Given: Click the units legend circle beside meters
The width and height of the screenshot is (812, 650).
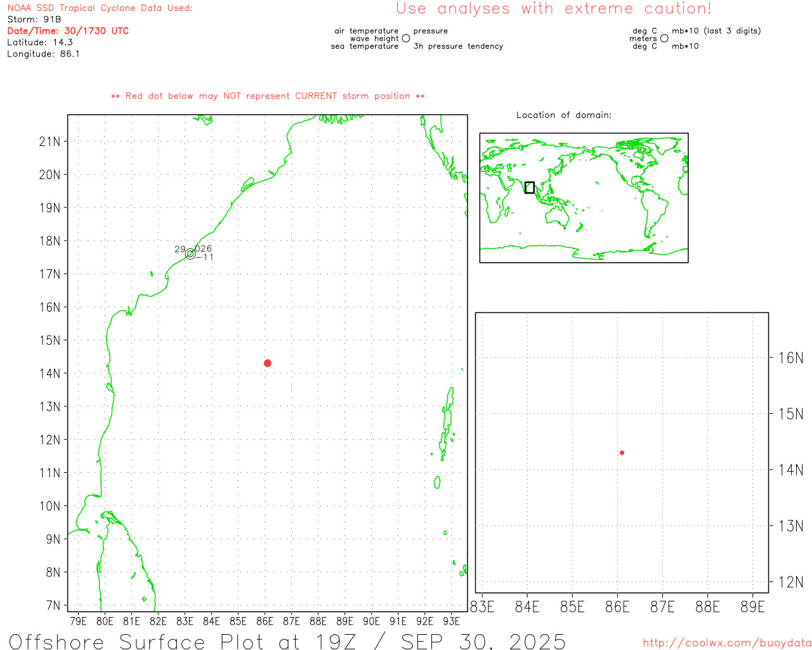Looking at the screenshot, I should coord(664,39).
